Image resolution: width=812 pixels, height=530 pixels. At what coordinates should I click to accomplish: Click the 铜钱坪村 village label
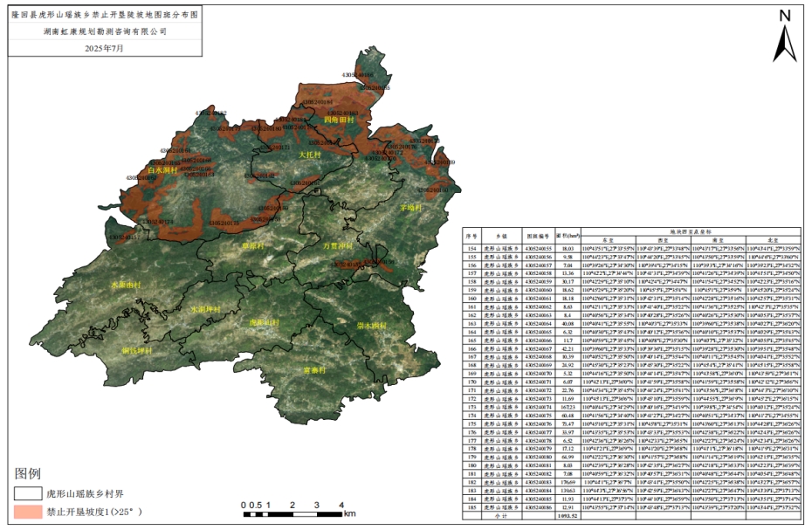138,350
